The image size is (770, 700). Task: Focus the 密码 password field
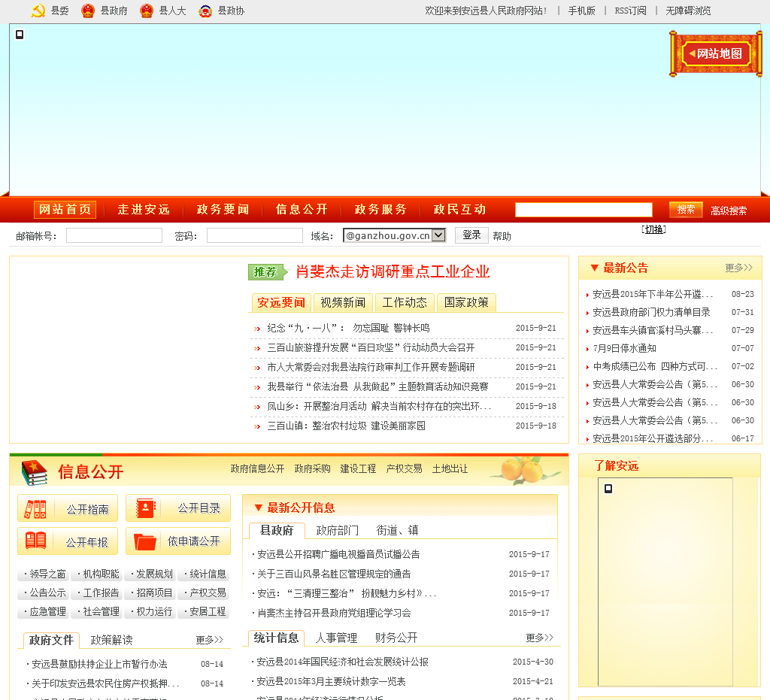(x=255, y=235)
